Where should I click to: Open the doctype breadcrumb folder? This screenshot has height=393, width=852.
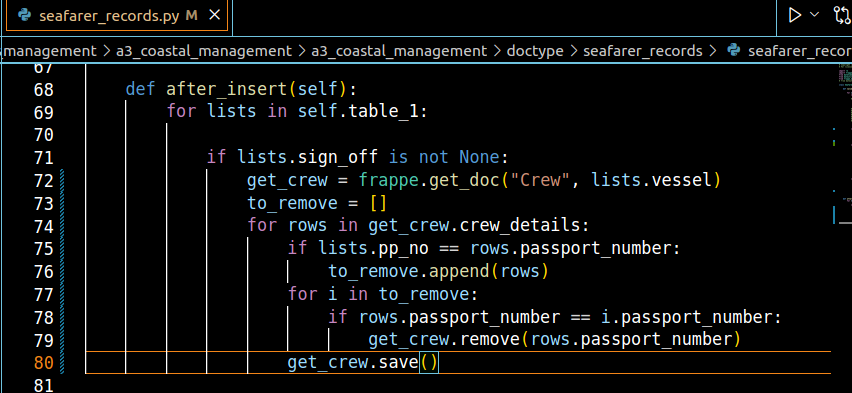(535, 51)
